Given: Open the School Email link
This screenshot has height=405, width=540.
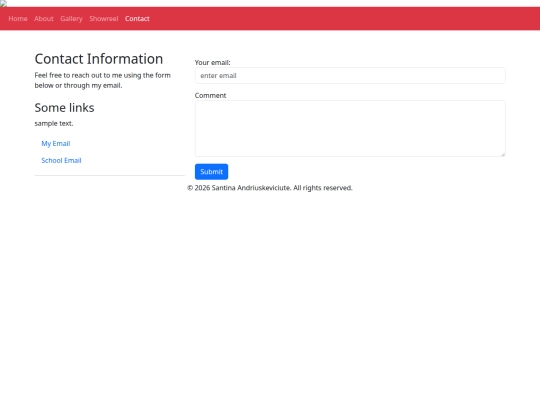Looking at the screenshot, I should coord(61,160).
